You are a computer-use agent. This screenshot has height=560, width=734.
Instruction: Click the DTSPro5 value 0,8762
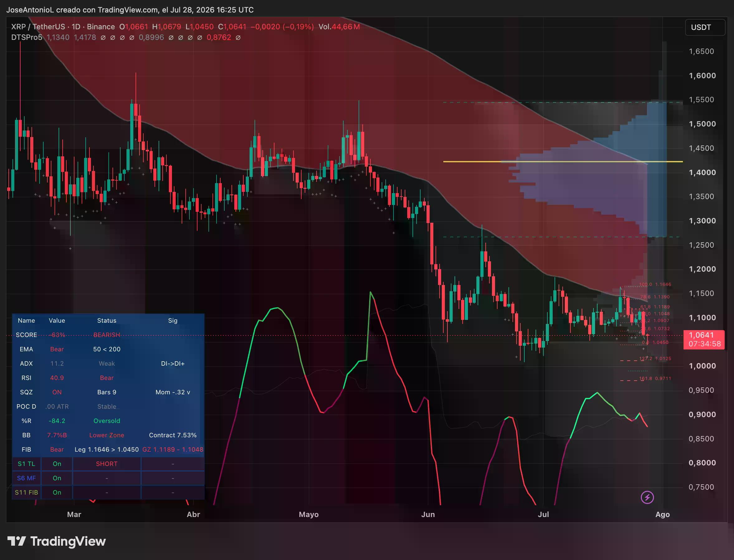pyautogui.click(x=219, y=37)
